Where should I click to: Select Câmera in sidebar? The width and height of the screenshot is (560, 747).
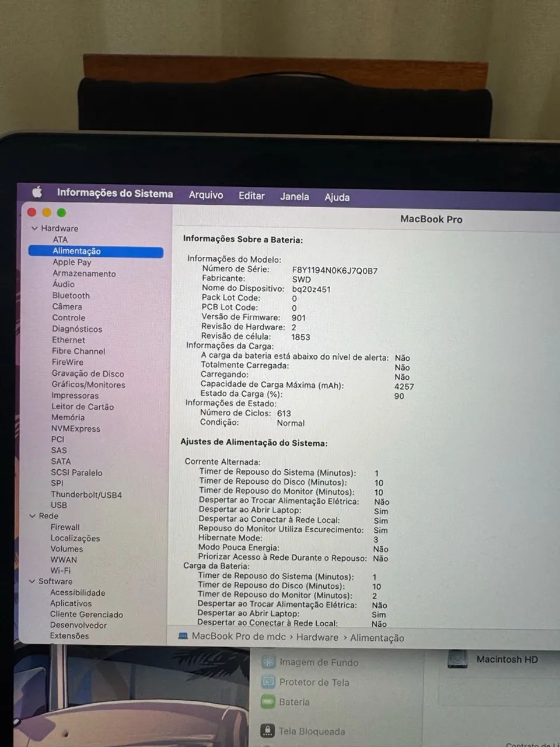point(67,306)
